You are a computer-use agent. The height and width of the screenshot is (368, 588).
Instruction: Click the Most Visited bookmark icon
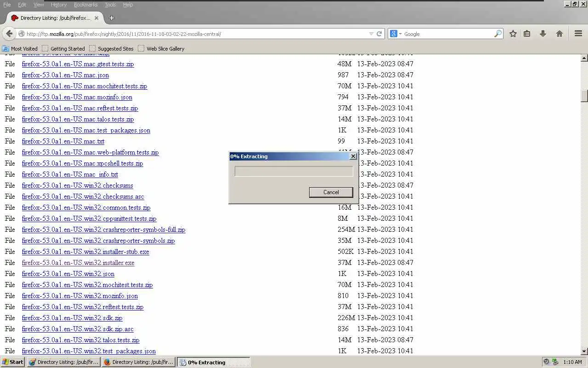[x=6, y=48]
